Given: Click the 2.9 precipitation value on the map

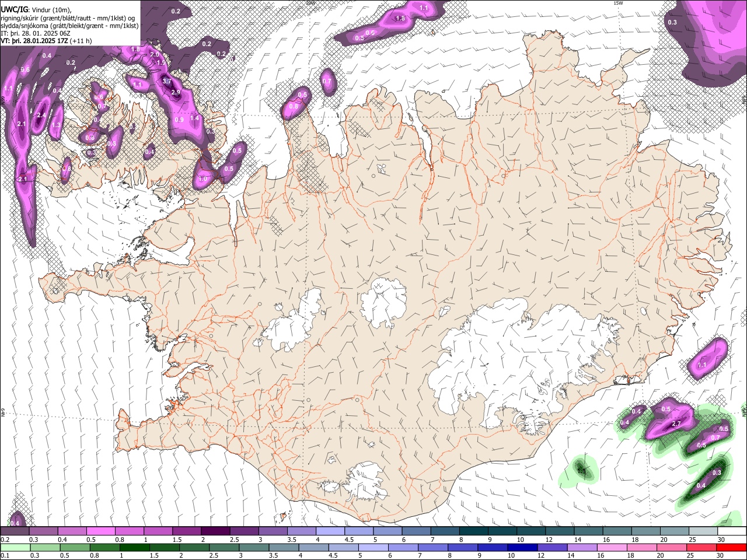Looking at the screenshot, I should click(176, 92).
